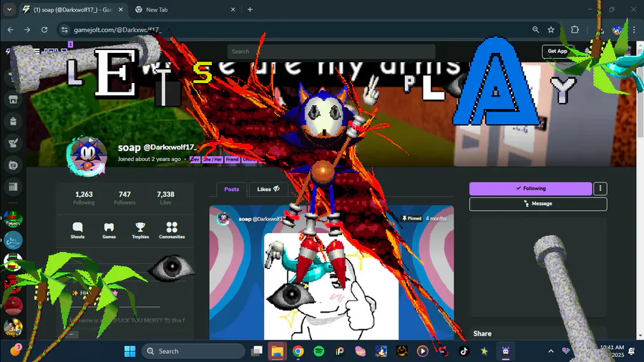Click the zoom magnifier icon in address bar
The height and width of the screenshot is (362, 644).
(535, 29)
